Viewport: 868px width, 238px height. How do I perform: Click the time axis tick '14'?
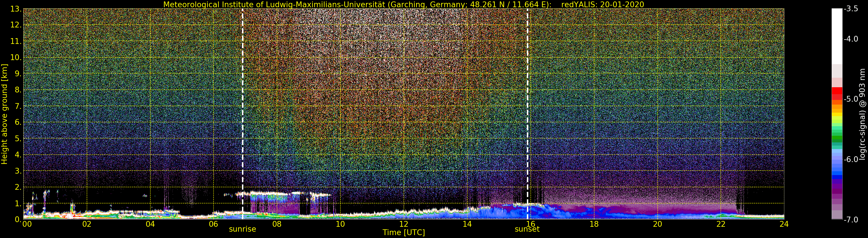[x=467, y=224]
